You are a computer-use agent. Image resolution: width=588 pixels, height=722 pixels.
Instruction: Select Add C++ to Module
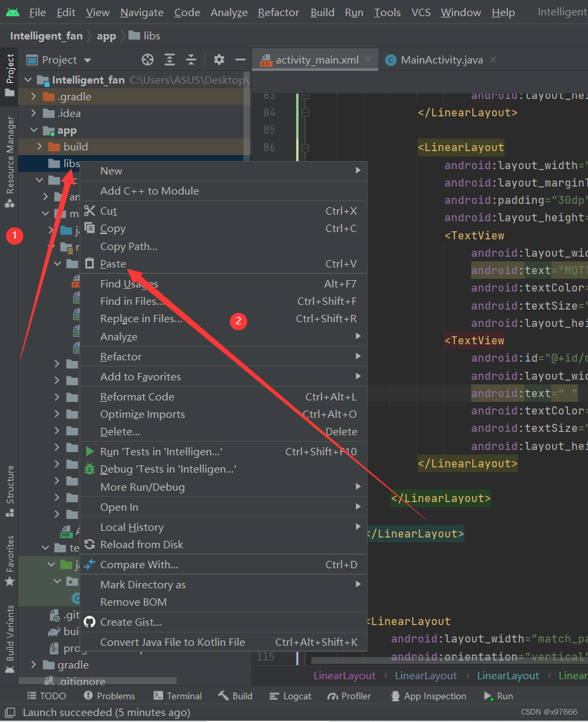click(x=224, y=191)
